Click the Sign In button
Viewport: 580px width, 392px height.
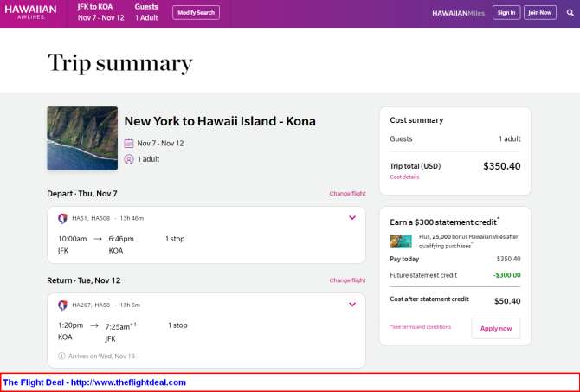(x=506, y=13)
